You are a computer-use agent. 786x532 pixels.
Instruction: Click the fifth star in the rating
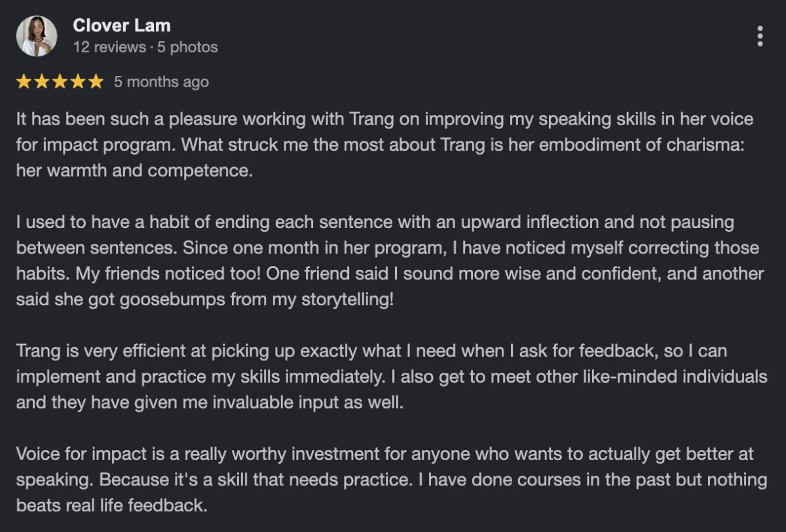(96, 82)
